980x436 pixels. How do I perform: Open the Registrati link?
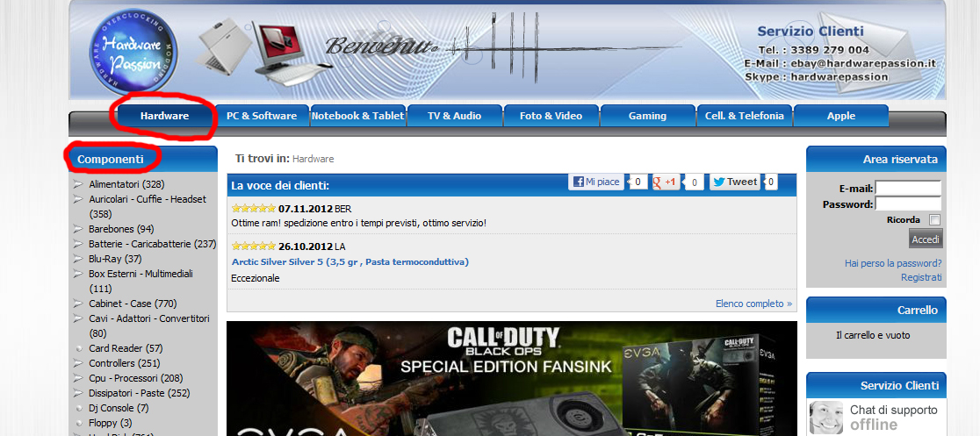pos(921,276)
